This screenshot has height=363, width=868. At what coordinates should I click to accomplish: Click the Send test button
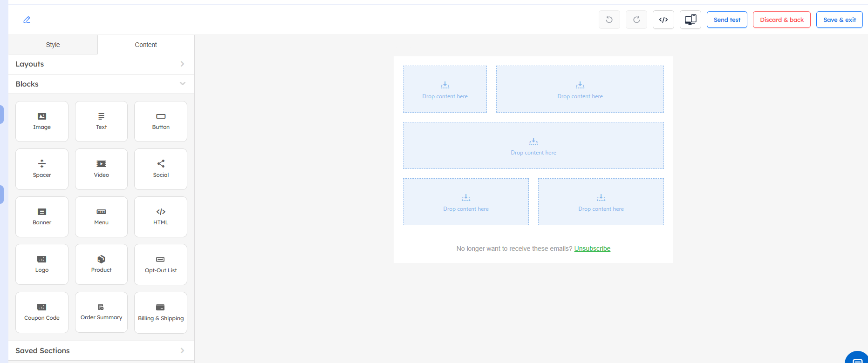point(726,20)
